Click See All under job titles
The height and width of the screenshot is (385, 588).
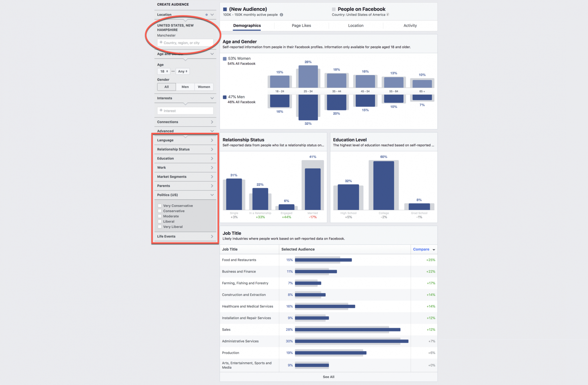(x=328, y=377)
